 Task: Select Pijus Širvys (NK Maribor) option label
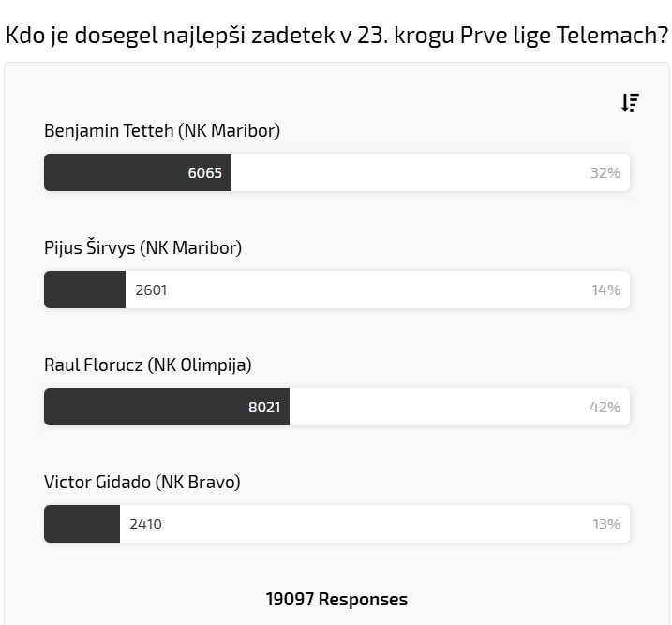[x=142, y=247]
